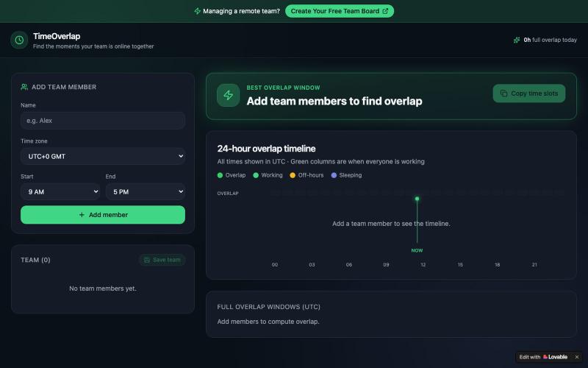Click the Add member button

(103, 215)
